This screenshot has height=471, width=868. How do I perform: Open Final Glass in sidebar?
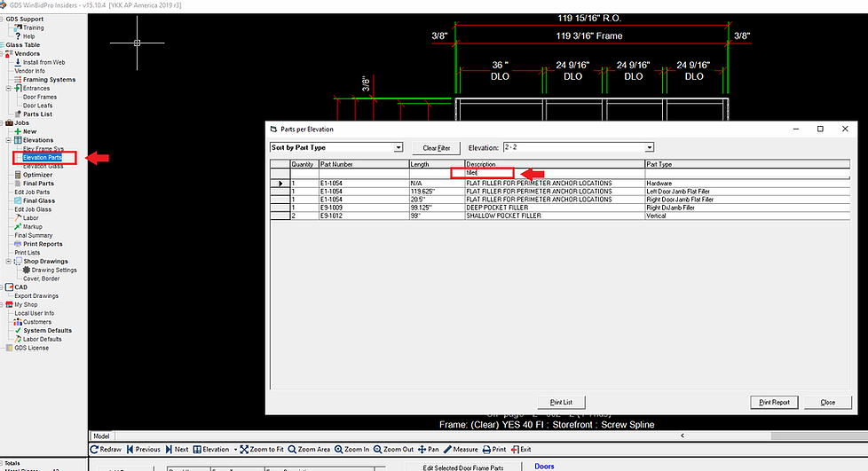(x=38, y=201)
